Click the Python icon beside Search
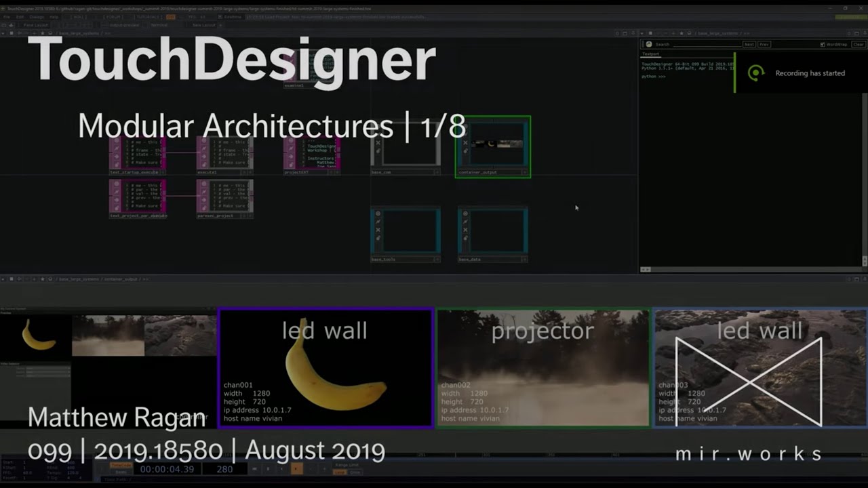This screenshot has height=488, width=868. (x=649, y=44)
